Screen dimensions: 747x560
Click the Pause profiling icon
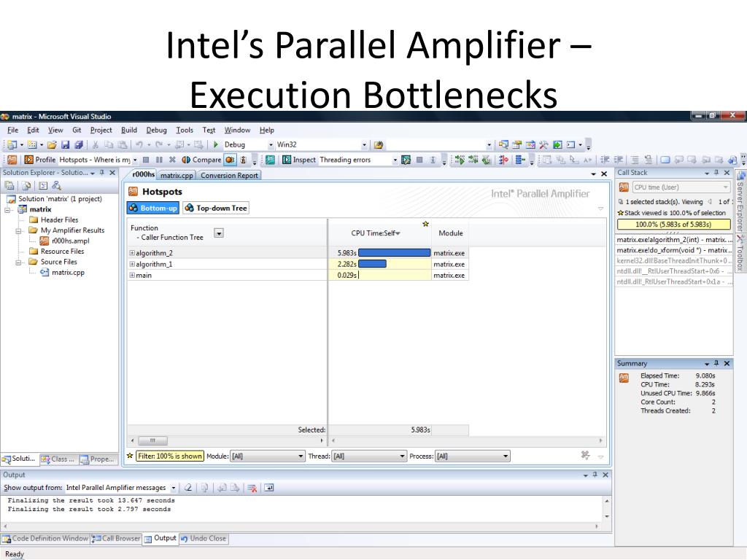[159, 160]
